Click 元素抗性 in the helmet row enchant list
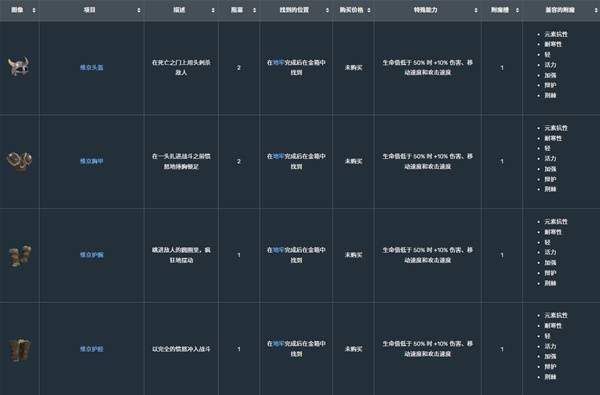The height and width of the screenshot is (395, 600). pos(556,34)
